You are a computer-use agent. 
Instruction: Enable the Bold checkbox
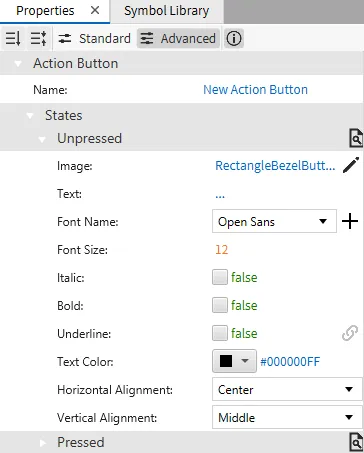tap(220, 305)
